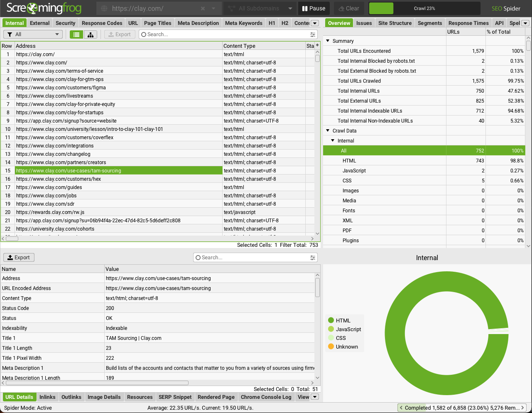The width and height of the screenshot is (532, 413).
Task: Open search options in the details pane search
Action: (x=313, y=258)
